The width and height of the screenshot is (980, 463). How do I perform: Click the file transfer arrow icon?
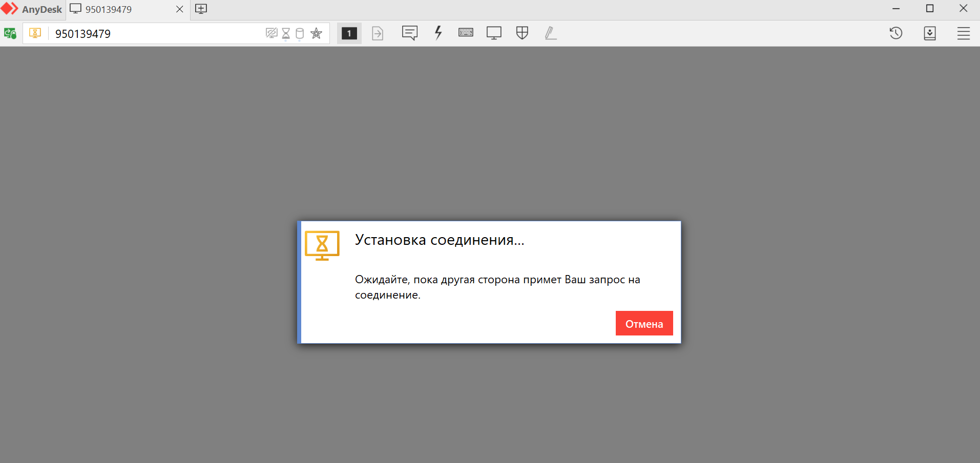pos(378,33)
